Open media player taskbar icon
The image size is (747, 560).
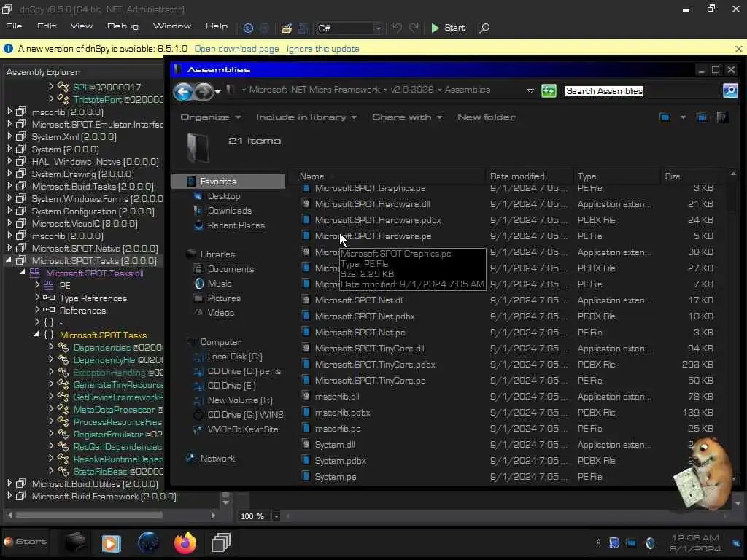pos(111,542)
